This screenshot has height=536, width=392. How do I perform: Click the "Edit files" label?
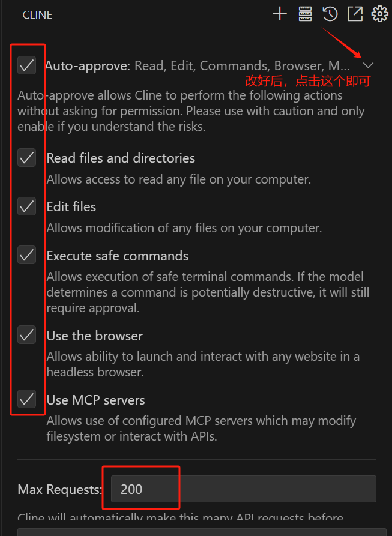click(71, 207)
